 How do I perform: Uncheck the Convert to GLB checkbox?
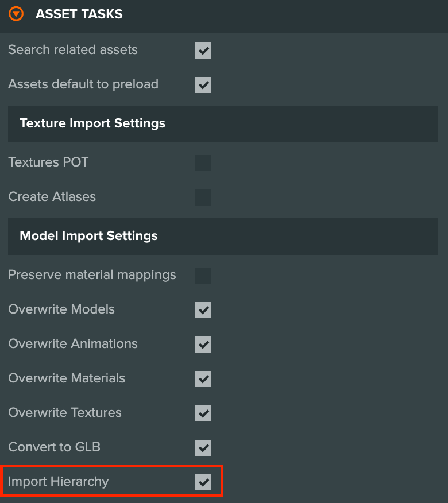(203, 448)
